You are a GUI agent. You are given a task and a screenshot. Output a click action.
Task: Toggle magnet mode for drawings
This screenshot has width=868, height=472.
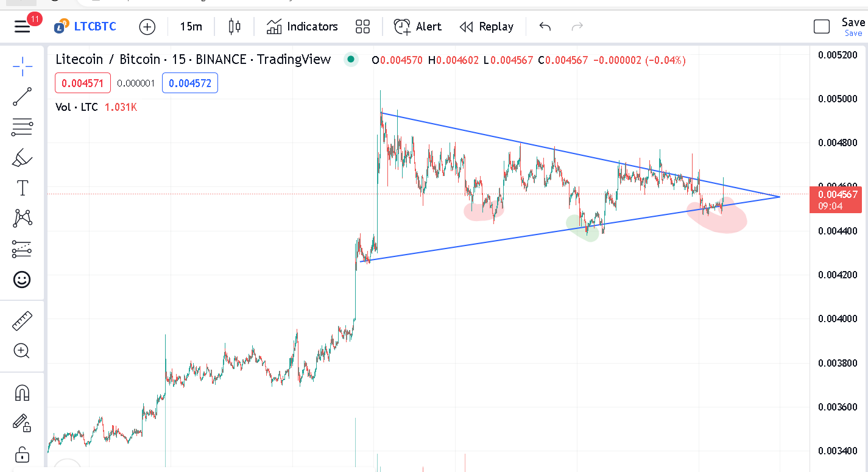(x=23, y=393)
